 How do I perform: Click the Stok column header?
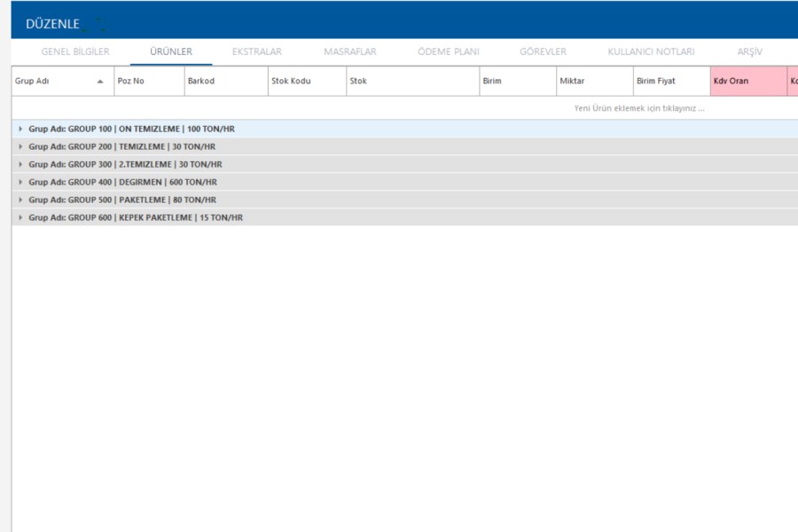tap(412, 81)
